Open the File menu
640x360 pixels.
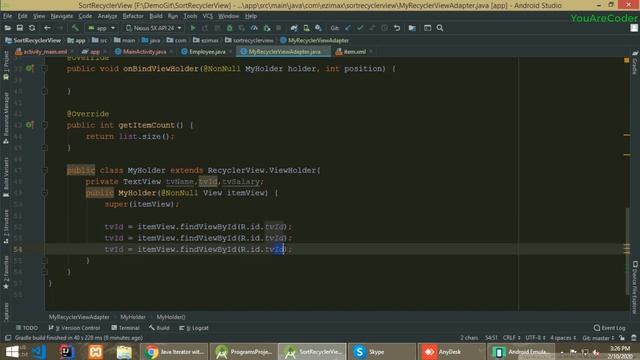coord(7,16)
